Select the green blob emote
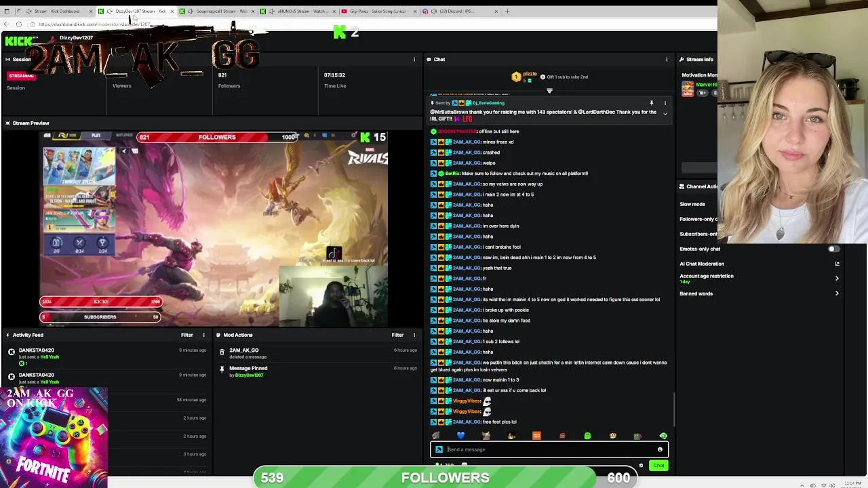The width and height of the screenshot is (868, 488). (x=587, y=436)
